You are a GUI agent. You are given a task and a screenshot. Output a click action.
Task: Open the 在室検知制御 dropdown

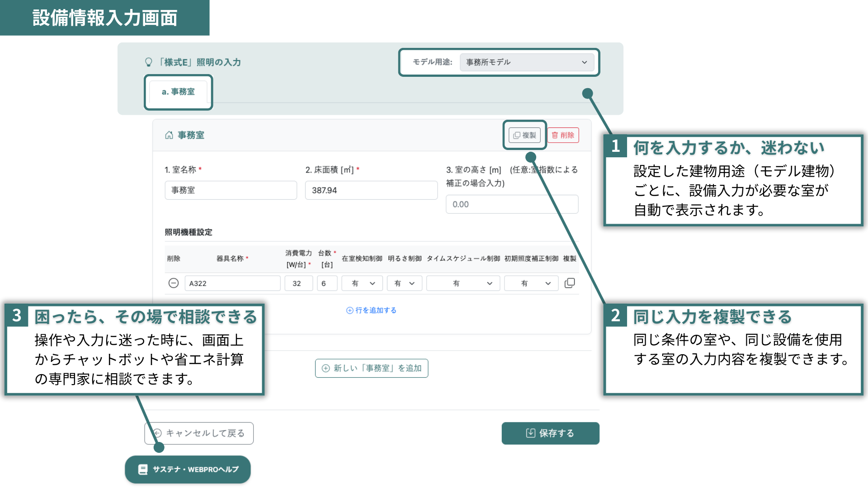click(362, 283)
